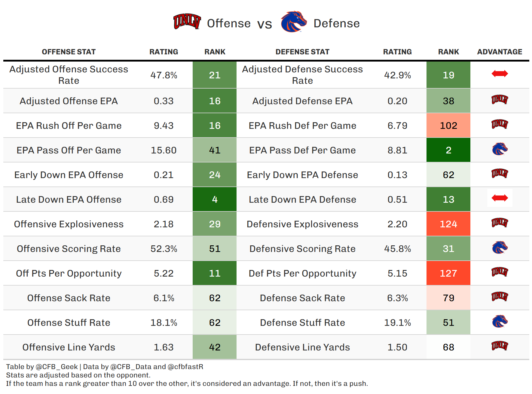The width and height of the screenshot is (532, 394).
Task: Click the UNLV logo in the title
Action: click(187, 22)
